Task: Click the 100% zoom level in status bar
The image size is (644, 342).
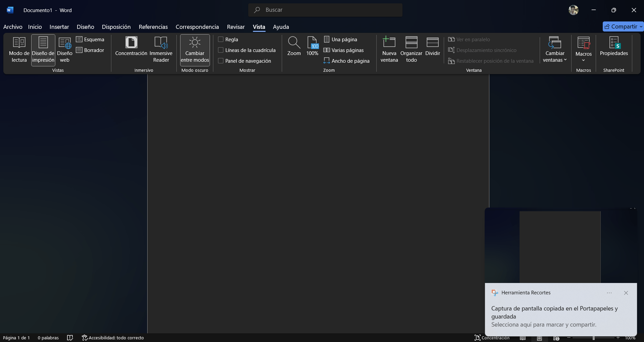Action: [x=630, y=338]
